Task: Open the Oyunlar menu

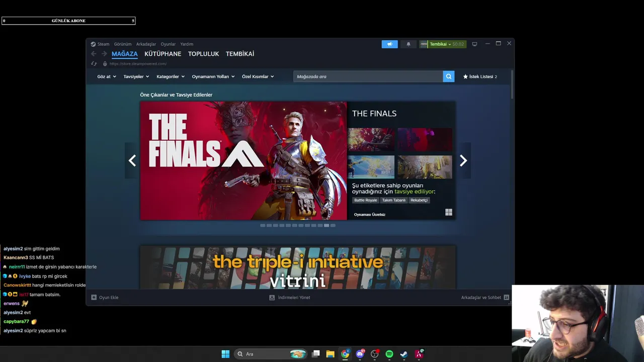Action: (168, 44)
